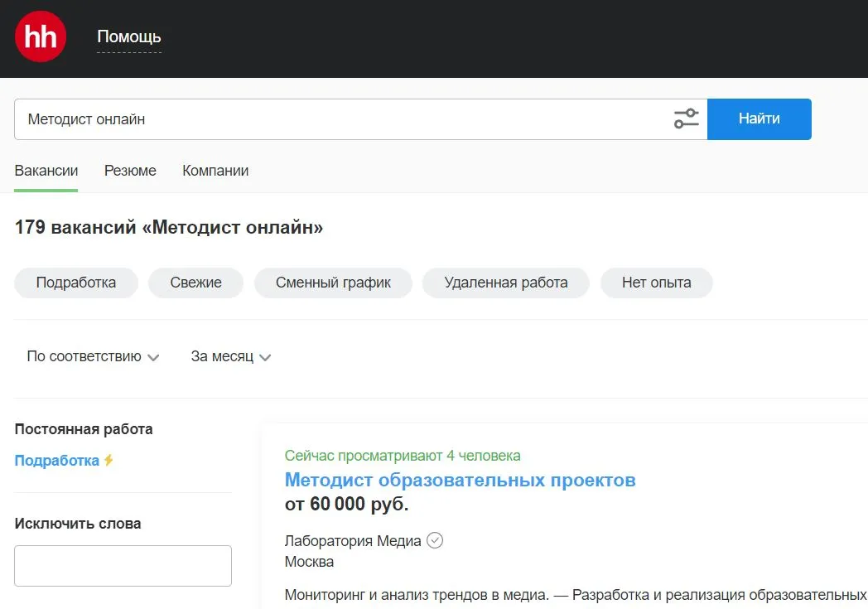Open vacancy Методист образовательных проектов
The image size is (868, 609).
tap(460, 480)
